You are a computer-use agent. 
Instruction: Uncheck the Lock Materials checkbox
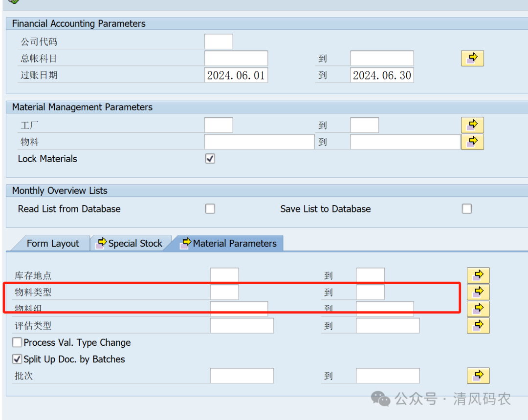pyautogui.click(x=210, y=159)
